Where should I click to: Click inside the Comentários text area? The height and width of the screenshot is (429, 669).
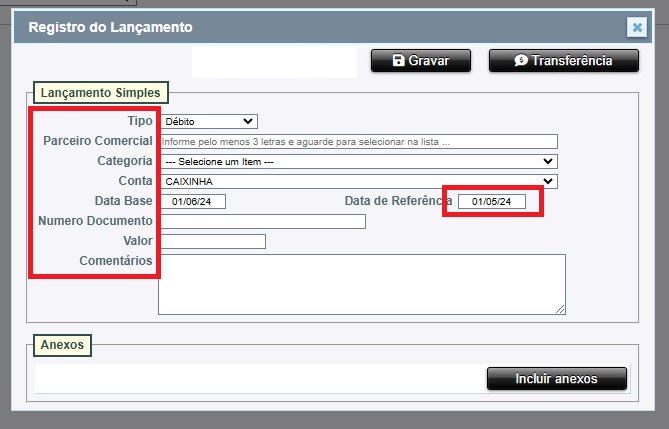coord(361,284)
